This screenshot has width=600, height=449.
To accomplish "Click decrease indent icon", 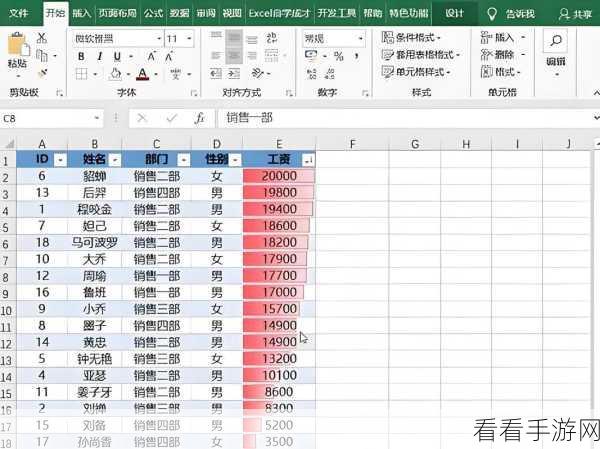I will (x=216, y=73).
